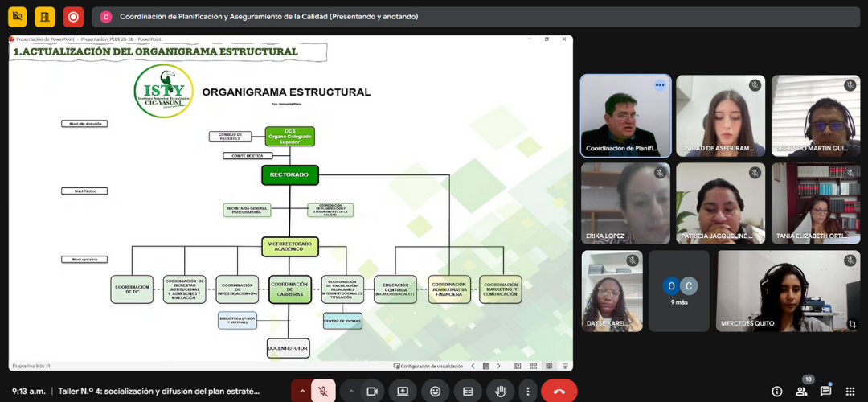Click the present screen icon
The image size is (868, 402).
tap(403, 391)
